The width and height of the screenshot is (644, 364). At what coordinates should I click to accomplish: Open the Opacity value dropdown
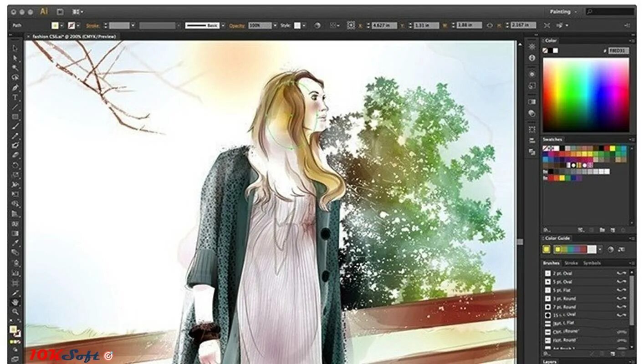[x=275, y=25]
